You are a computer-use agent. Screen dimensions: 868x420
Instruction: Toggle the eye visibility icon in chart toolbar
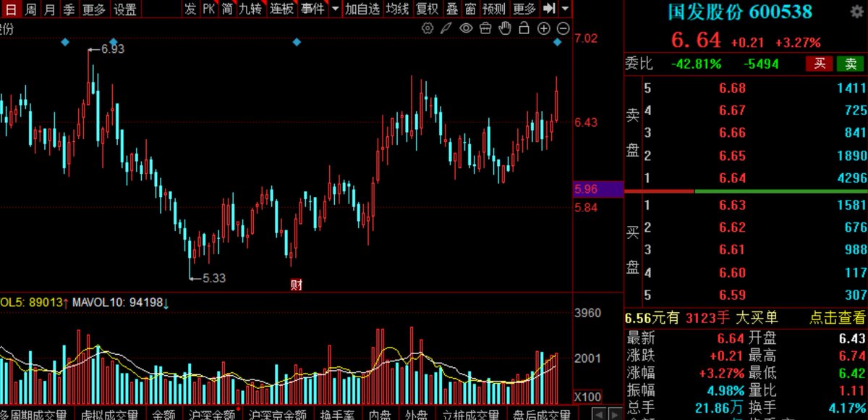tap(467, 28)
